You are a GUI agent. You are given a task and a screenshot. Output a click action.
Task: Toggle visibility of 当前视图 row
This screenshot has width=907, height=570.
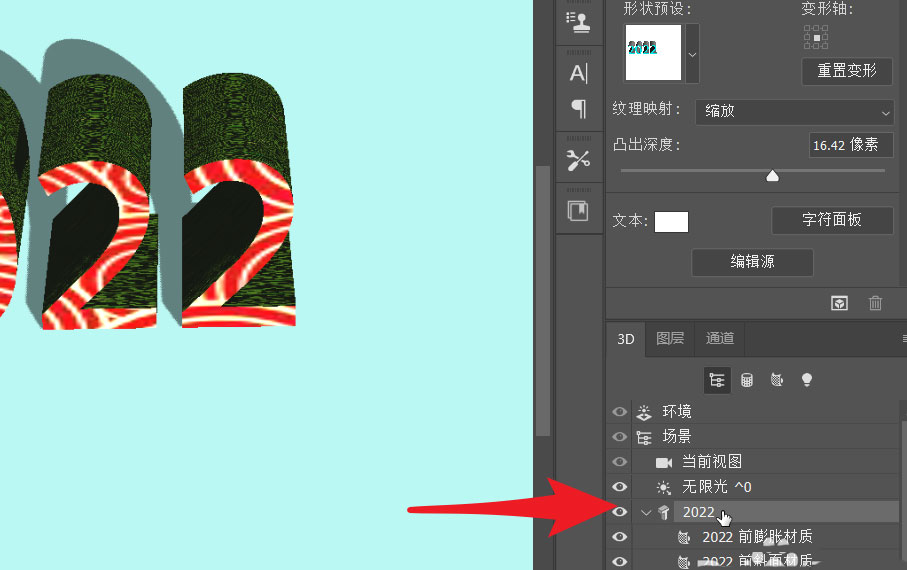(x=619, y=462)
